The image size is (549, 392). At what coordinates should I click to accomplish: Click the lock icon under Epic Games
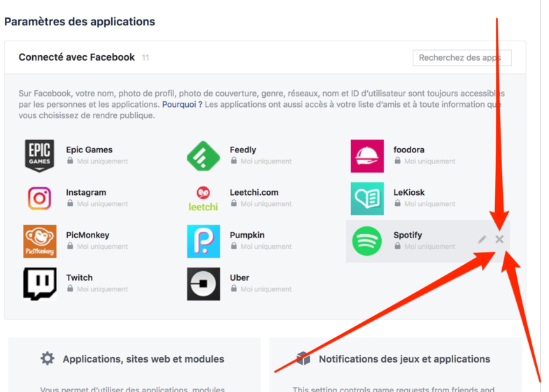click(70, 161)
